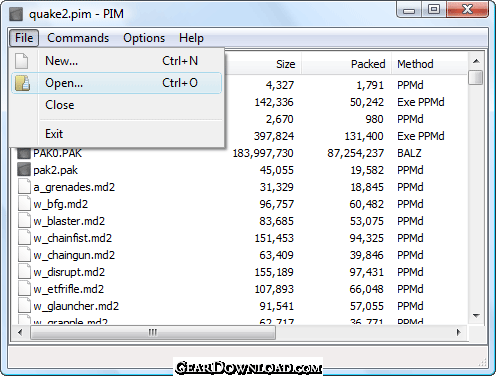
Task: Choose Exit from the File menu
Action: pos(117,134)
